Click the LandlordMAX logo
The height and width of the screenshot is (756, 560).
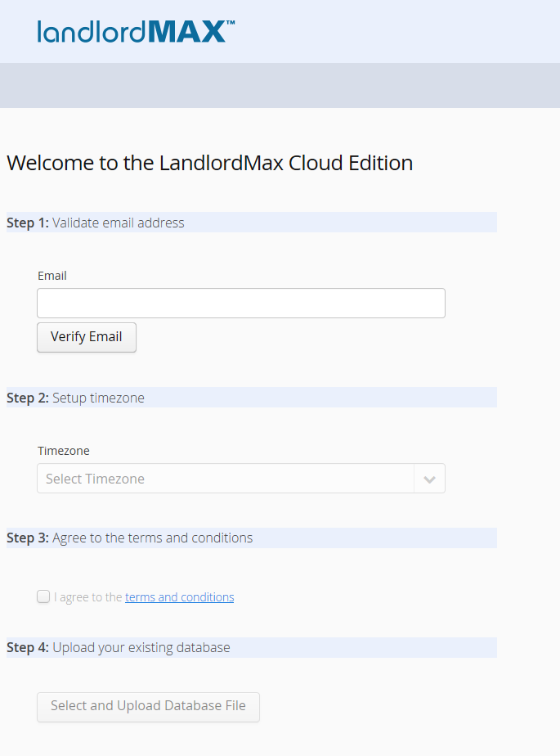click(136, 31)
